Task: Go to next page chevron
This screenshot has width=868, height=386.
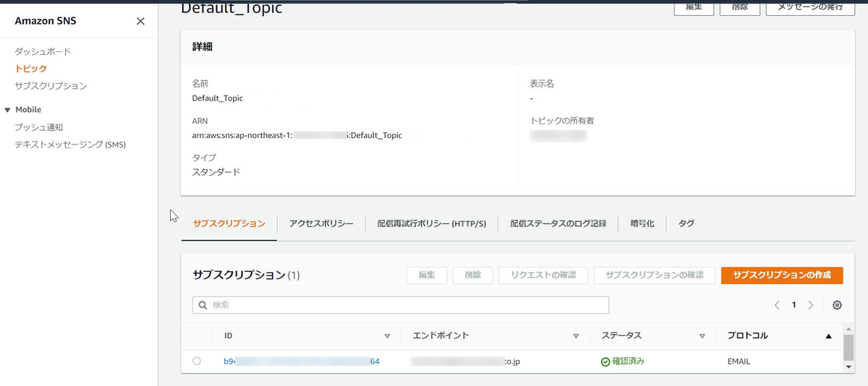Action: pos(811,305)
